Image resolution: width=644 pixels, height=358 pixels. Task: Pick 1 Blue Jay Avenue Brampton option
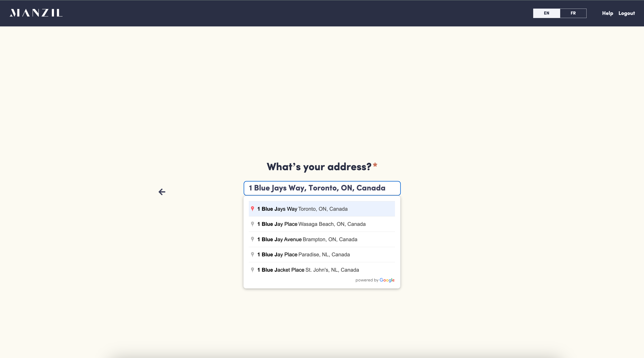307,239
